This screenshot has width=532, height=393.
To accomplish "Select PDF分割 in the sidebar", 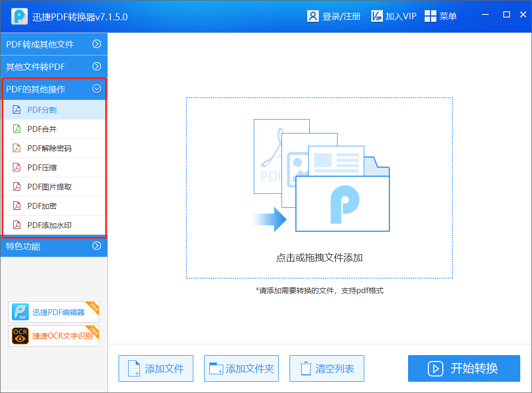I will pyautogui.click(x=54, y=110).
